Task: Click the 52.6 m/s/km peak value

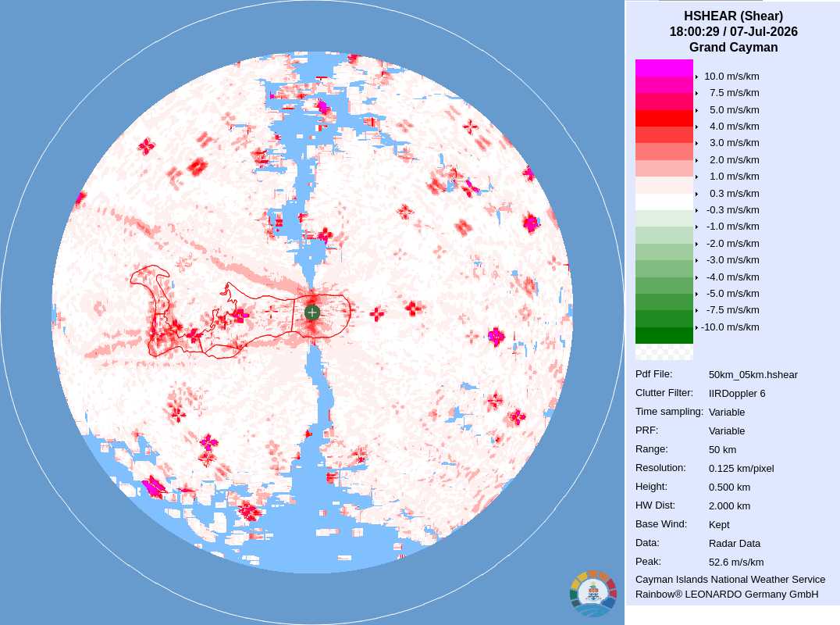Action: point(736,562)
